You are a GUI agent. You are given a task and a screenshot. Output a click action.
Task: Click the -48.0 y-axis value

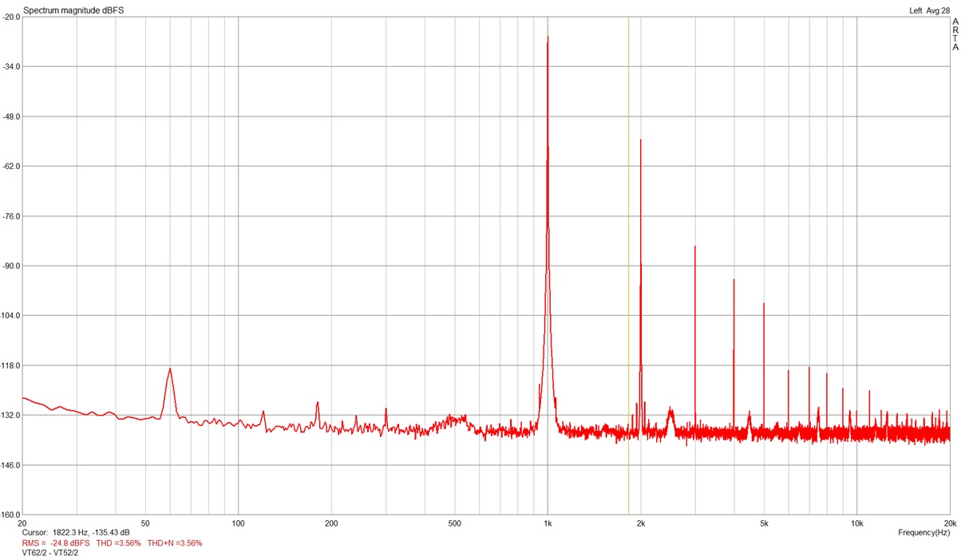click(x=10, y=116)
